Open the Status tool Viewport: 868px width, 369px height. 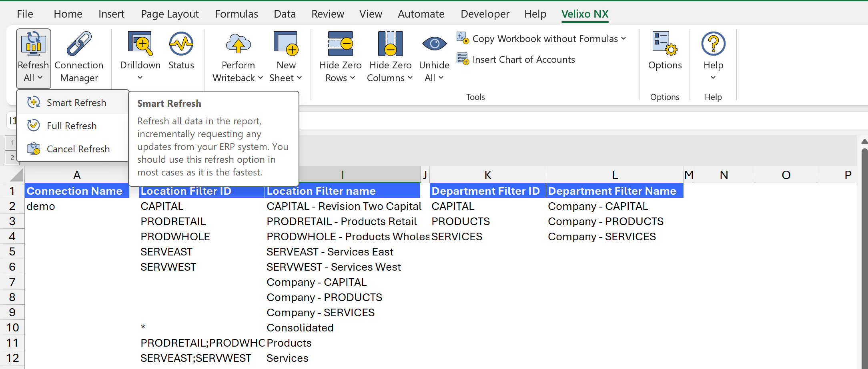click(181, 51)
